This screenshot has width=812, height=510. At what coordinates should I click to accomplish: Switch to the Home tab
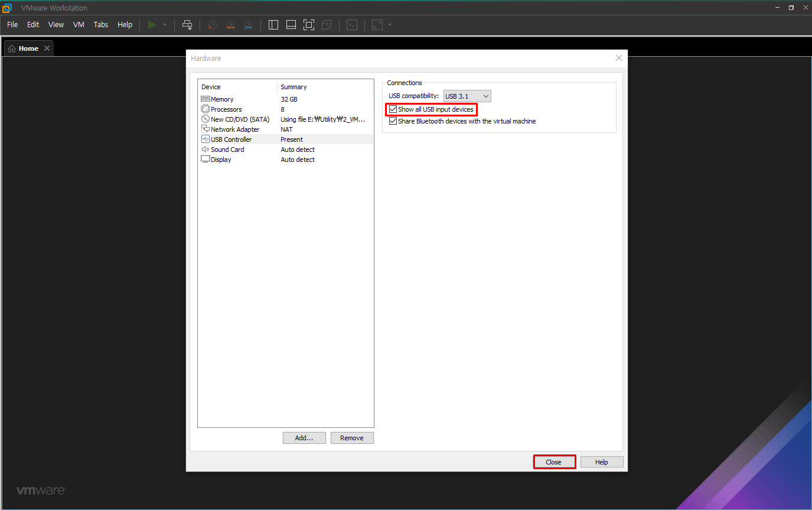28,48
